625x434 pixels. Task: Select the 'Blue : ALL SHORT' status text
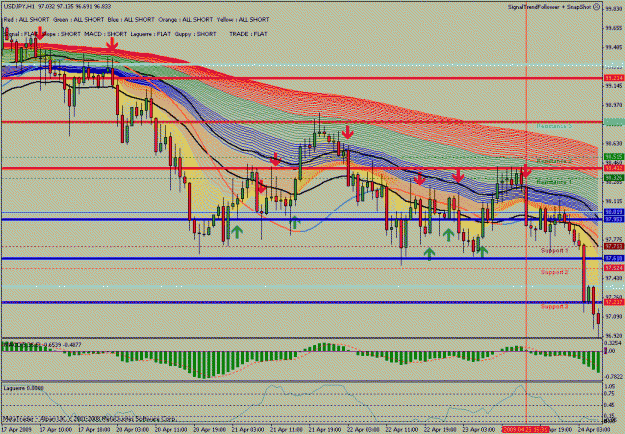[131, 20]
